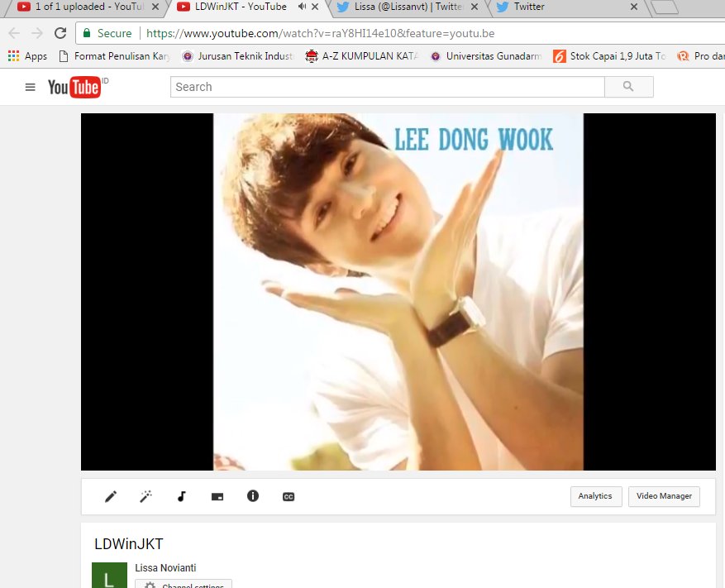Go to the YouTube home logo
The height and width of the screenshot is (588, 725).
pos(74,87)
